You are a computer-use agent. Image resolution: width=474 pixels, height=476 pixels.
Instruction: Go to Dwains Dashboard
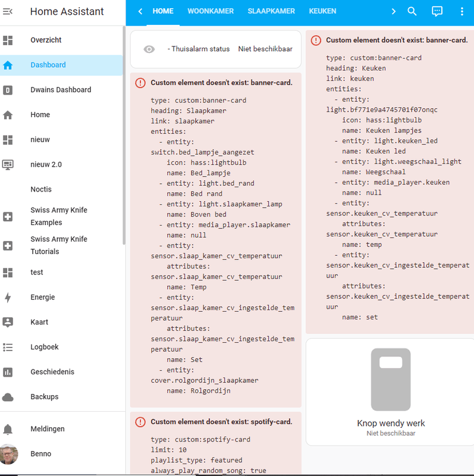(61, 90)
